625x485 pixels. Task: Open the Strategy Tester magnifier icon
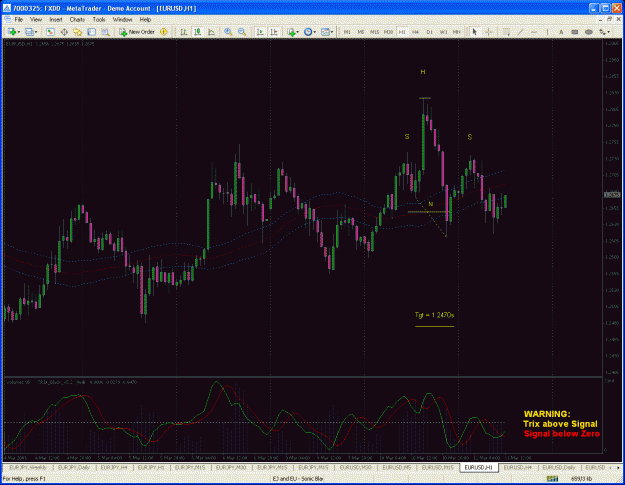(x=105, y=32)
